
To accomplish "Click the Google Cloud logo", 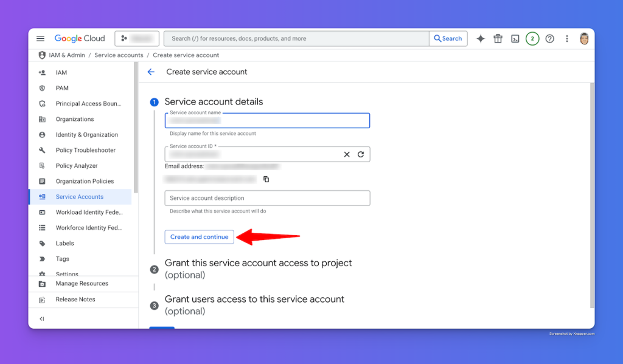I will point(80,38).
